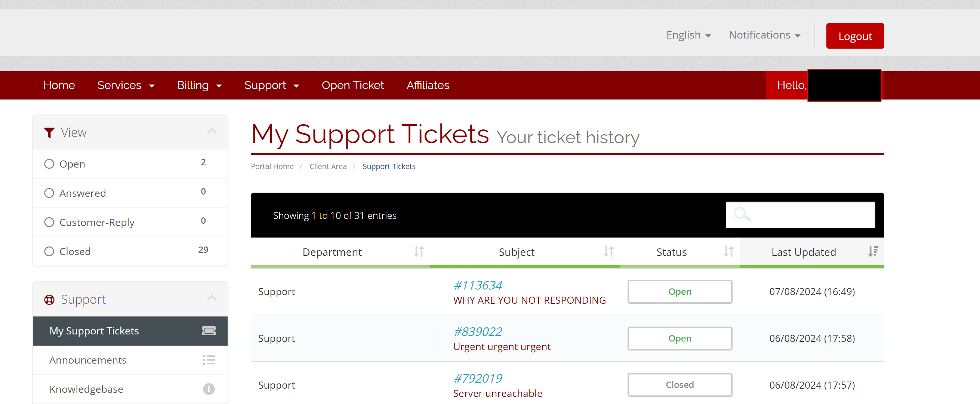The width and height of the screenshot is (980, 404).
Task: Expand the Billing menu
Action: [199, 85]
